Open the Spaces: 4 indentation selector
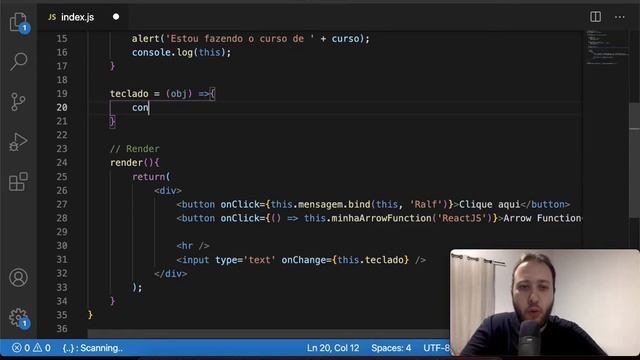Screen dimensions: 640x360 [x=391, y=348]
